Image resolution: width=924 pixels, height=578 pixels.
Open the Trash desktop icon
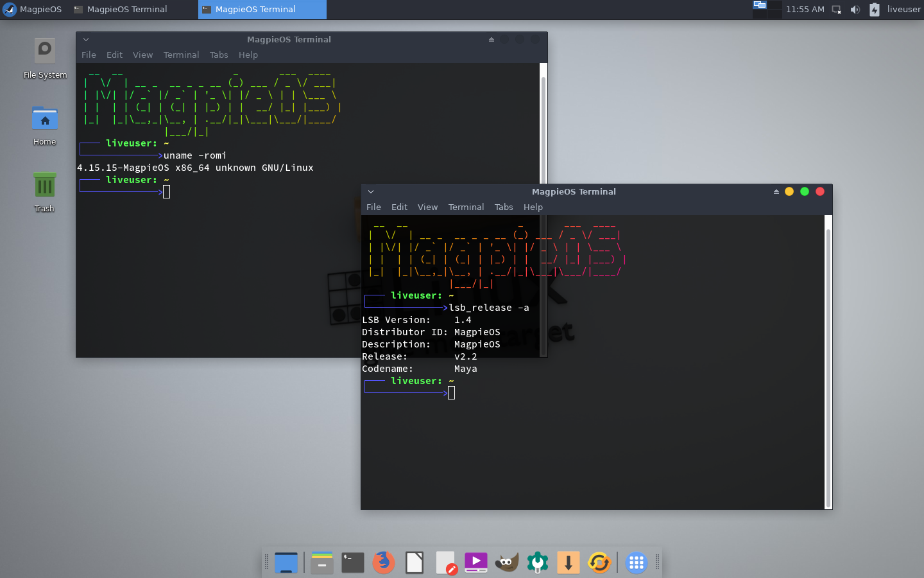click(x=44, y=192)
